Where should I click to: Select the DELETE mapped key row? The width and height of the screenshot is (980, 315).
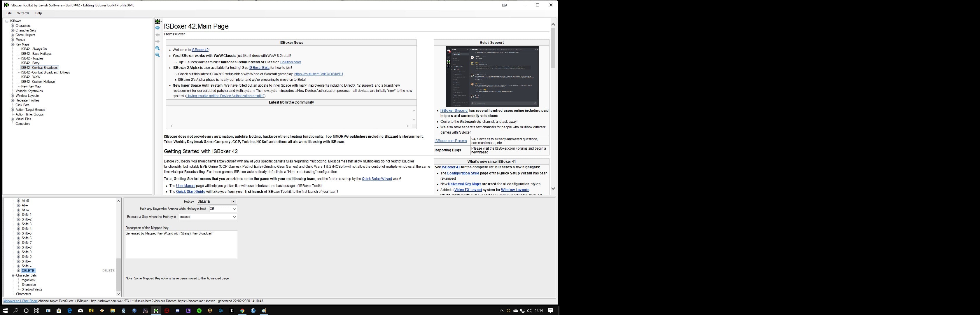point(28,271)
